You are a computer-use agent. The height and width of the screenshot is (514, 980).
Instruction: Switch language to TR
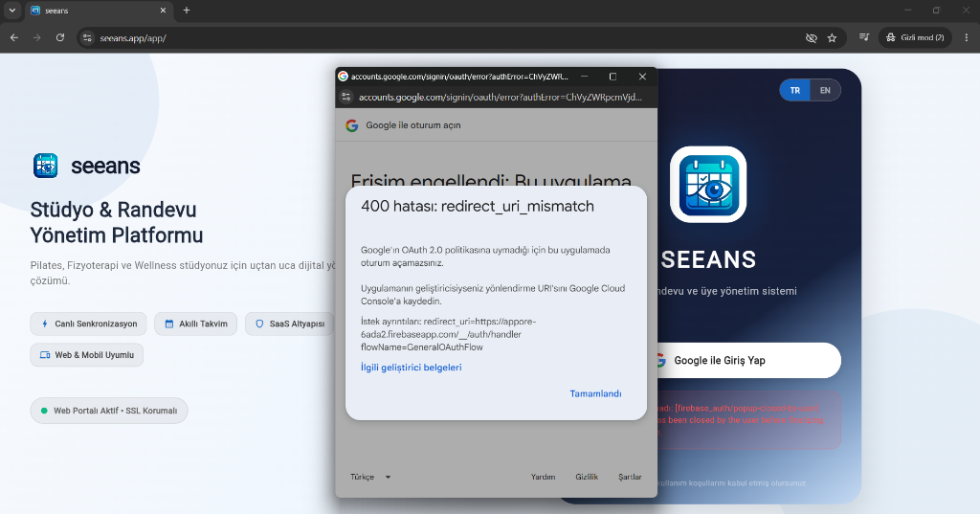click(795, 91)
